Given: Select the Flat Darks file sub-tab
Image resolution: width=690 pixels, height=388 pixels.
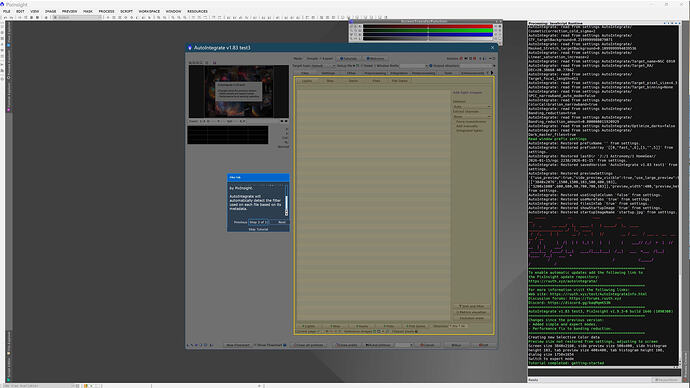Looking at the screenshot, I should (400, 81).
